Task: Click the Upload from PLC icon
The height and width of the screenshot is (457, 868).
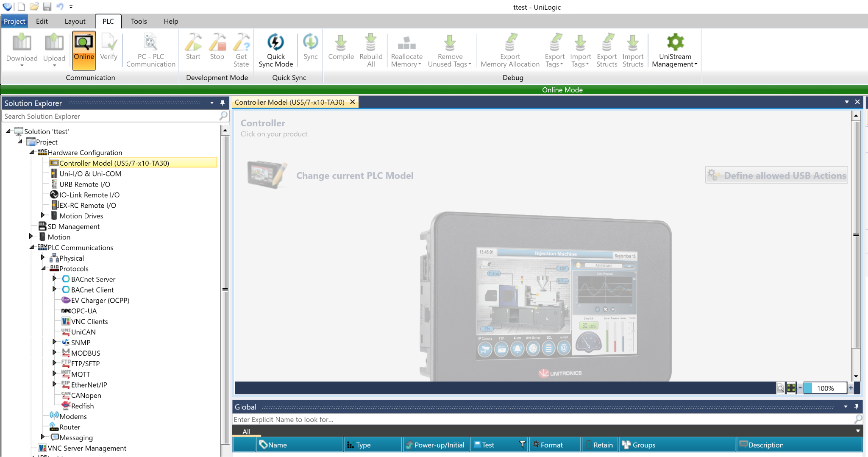Action: 54,44
